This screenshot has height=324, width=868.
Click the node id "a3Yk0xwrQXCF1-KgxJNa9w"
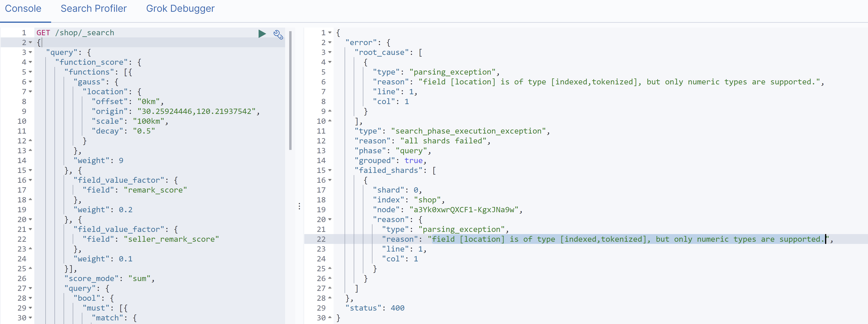[x=464, y=210]
